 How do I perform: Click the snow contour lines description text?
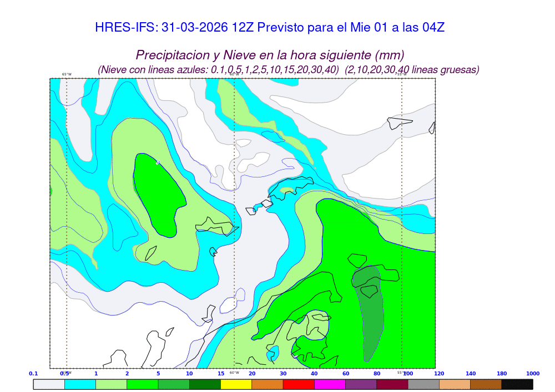point(288,70)
